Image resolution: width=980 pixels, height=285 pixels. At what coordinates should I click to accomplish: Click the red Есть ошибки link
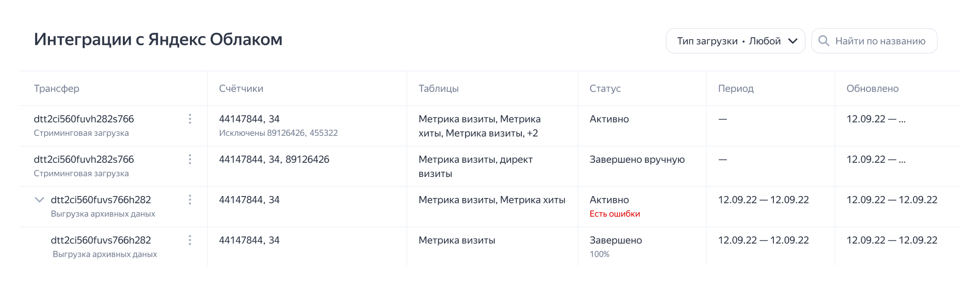(x=614, y=214)
